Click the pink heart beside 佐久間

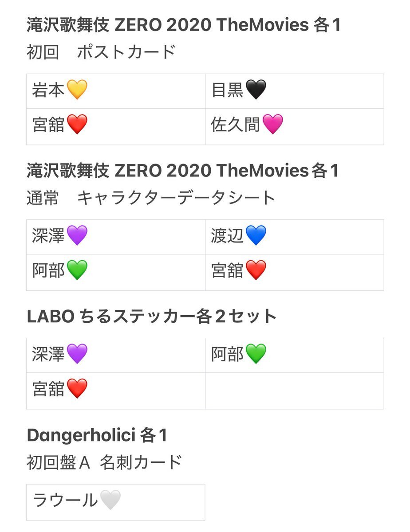coord(272,125)
